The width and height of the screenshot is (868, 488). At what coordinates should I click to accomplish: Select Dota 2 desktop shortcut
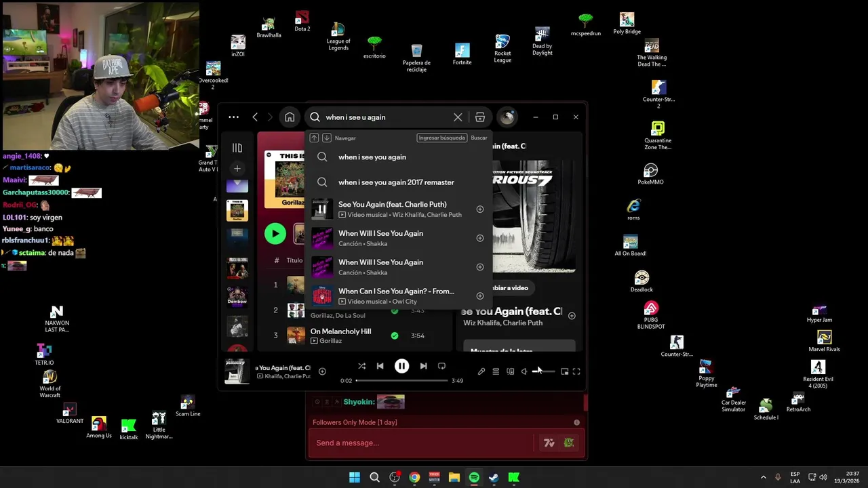302,21
